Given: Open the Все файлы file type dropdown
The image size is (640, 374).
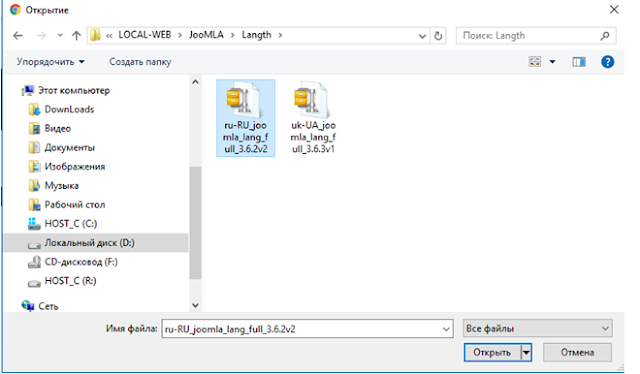Looking at the screenshot, I should 538,329.
